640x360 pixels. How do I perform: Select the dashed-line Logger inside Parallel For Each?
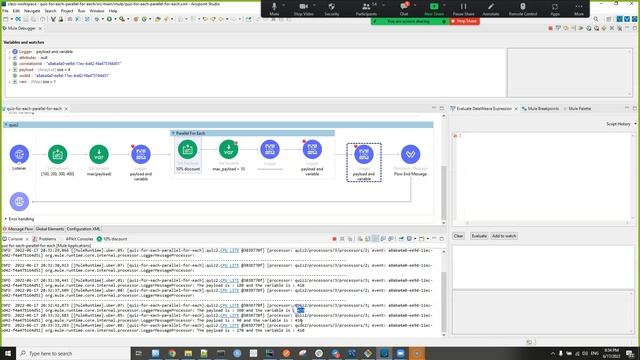(x=270, y=149)
